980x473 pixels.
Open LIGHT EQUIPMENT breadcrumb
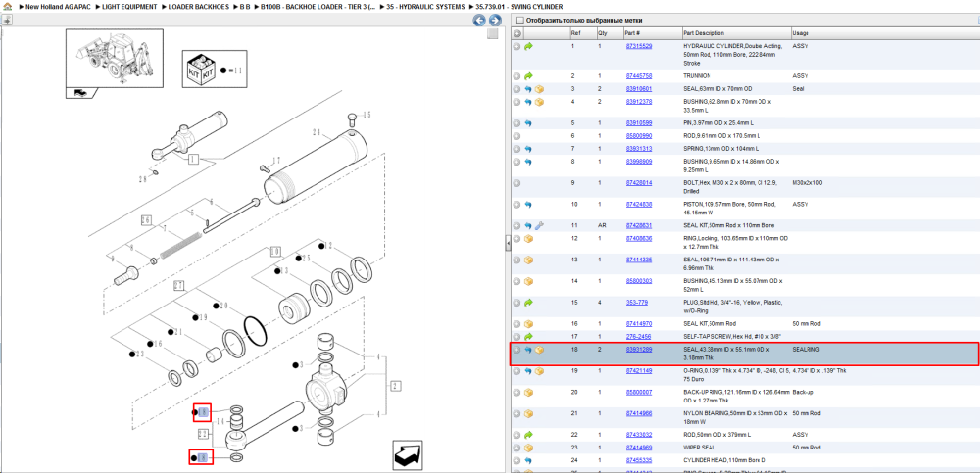pos(129,6)
